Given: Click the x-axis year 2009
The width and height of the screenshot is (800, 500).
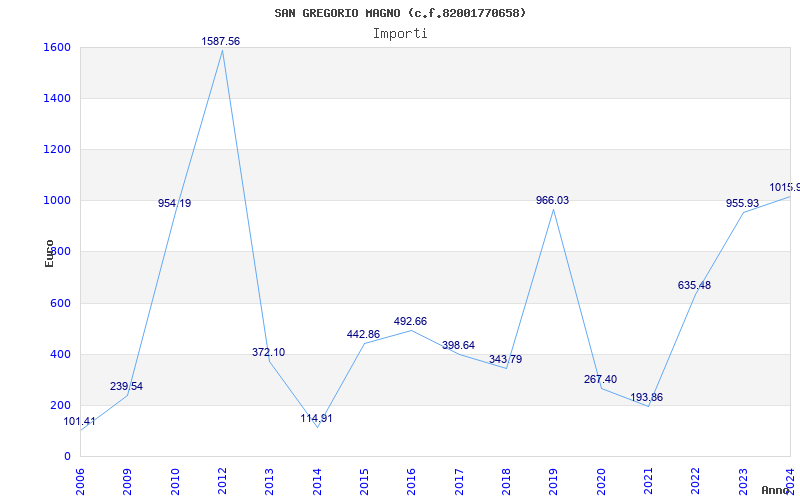Looking at the screenshot, I should coord(128,482).
